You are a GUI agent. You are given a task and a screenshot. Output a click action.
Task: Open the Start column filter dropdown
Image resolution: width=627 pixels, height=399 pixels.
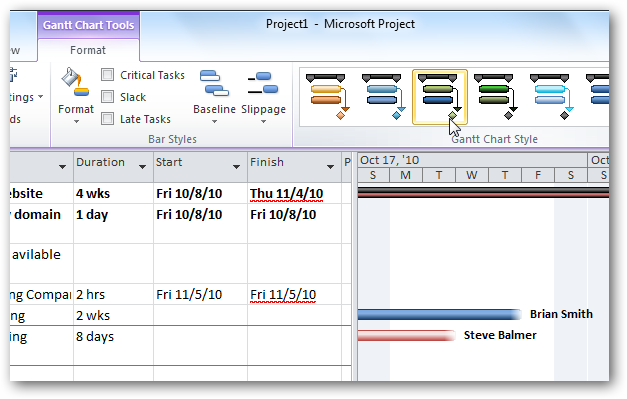coord(236,167)
